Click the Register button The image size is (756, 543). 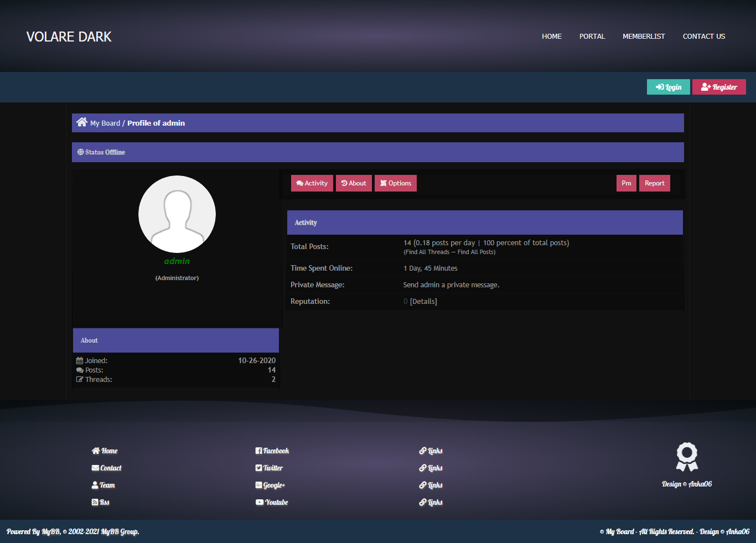(719, 87)
